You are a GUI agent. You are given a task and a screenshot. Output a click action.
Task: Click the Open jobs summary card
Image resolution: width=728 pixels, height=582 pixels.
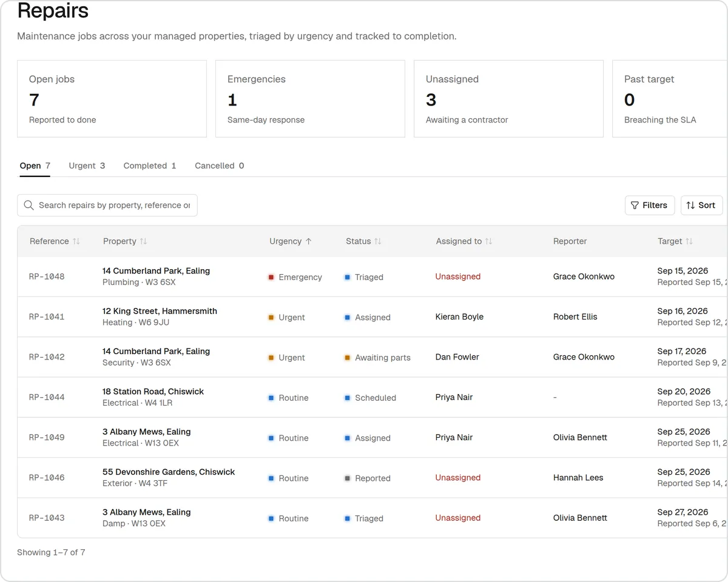(x=112, y=99)
